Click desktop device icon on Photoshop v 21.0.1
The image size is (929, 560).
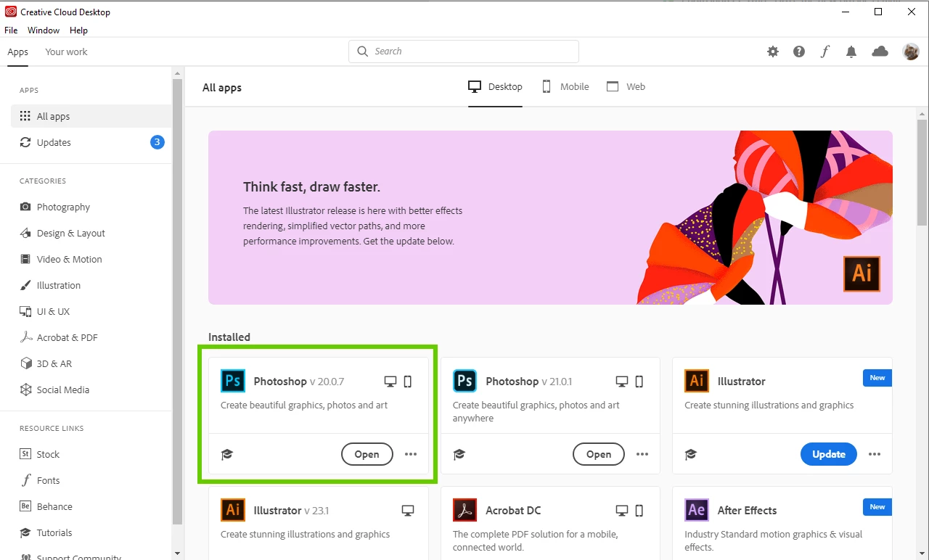point(622,382)
